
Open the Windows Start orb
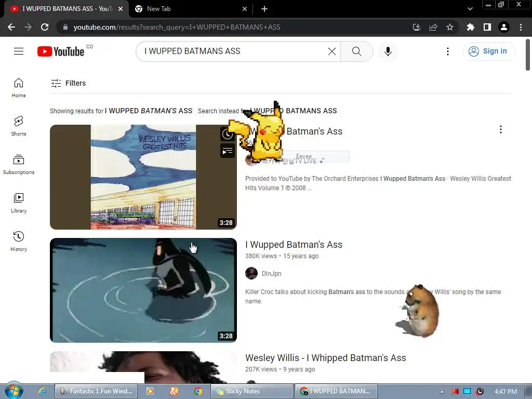14,391
